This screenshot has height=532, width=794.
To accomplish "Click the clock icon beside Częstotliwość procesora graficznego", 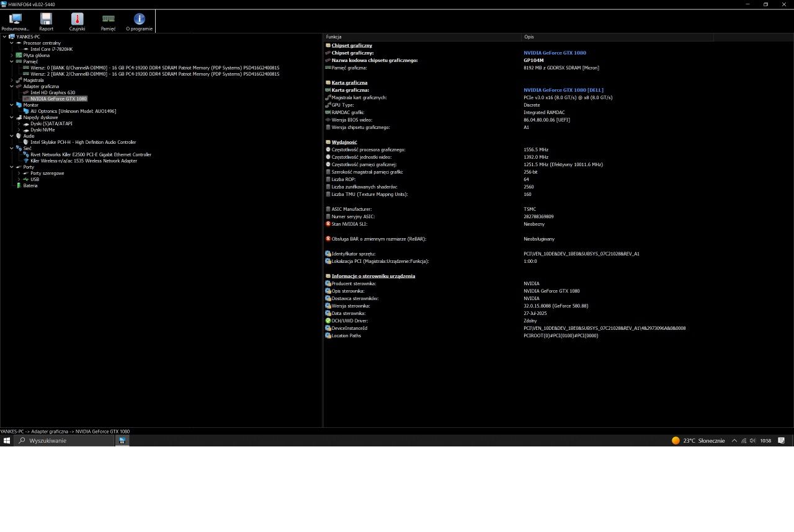I will (328, 149).
